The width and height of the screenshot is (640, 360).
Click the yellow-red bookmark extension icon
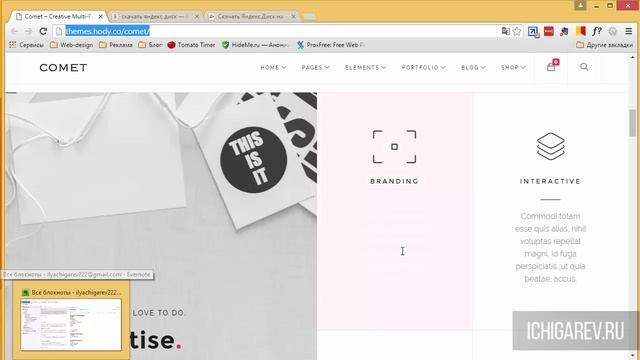(581, 31)
